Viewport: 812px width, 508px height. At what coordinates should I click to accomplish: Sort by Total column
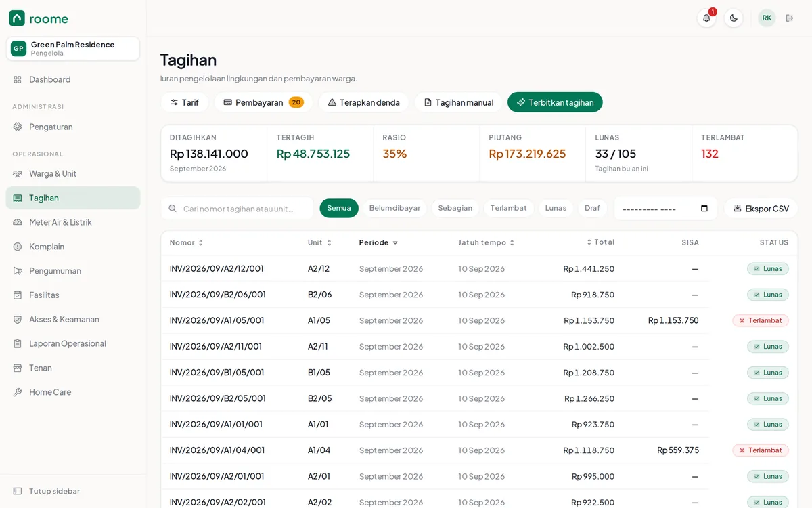click(x=601, y=242)
